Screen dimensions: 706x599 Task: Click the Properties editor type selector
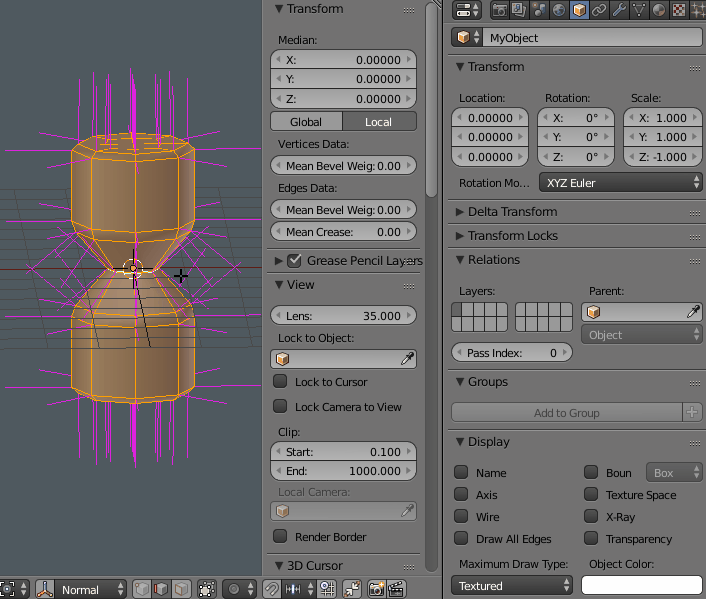467,10
